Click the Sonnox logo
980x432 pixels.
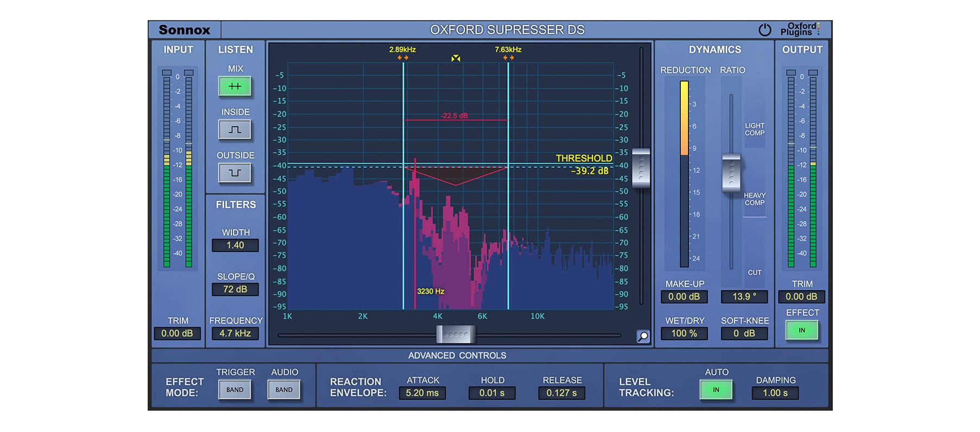tap(185, 30)
